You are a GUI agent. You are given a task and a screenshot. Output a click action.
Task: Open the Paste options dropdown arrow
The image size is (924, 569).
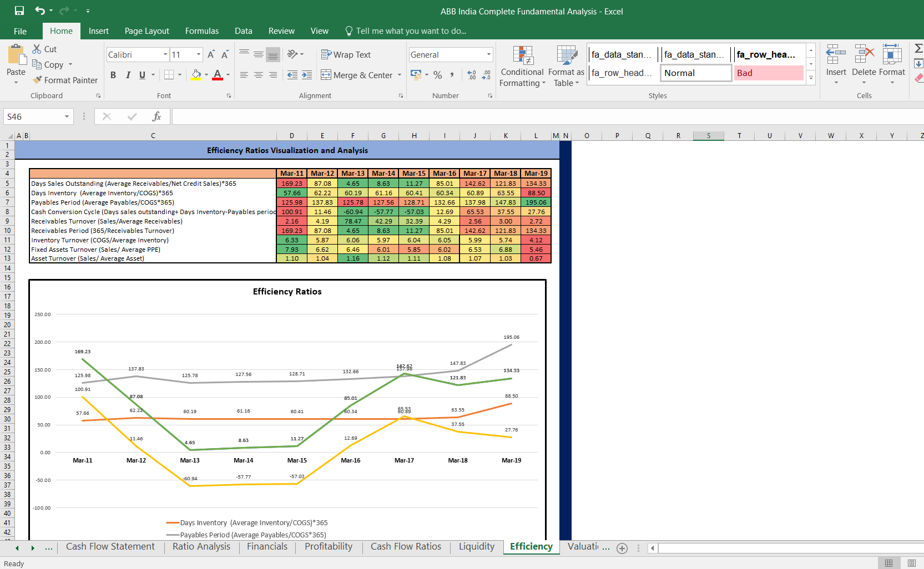click(16, 82)
